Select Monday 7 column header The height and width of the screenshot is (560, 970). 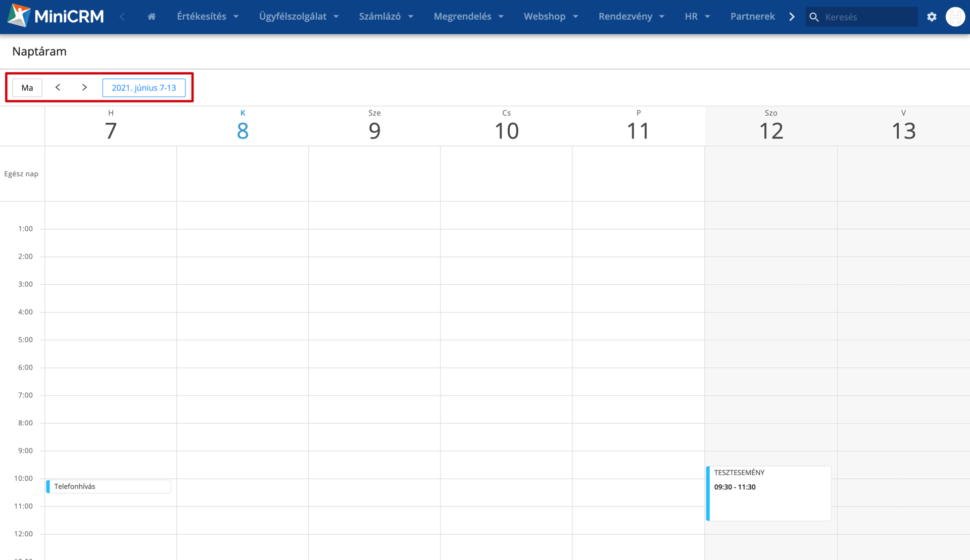click(x=111, y=126)
